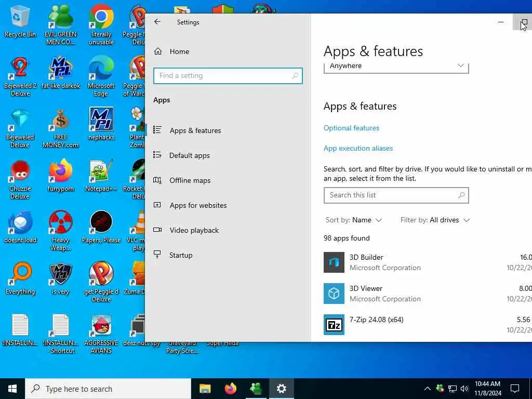532x399 pixels.
Task: Expand the Anywhere app source dropdown
Action: click(x=396, y=67)
